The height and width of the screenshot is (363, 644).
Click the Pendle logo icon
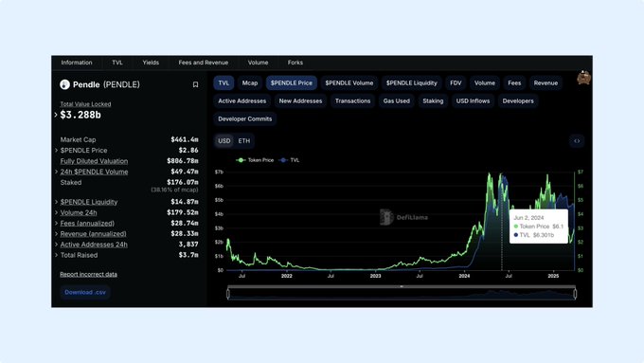point(64,84)
